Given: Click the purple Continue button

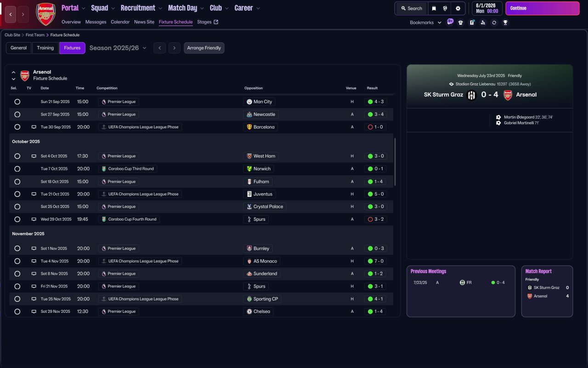Looking at the screenshot, I should (543, 8).
